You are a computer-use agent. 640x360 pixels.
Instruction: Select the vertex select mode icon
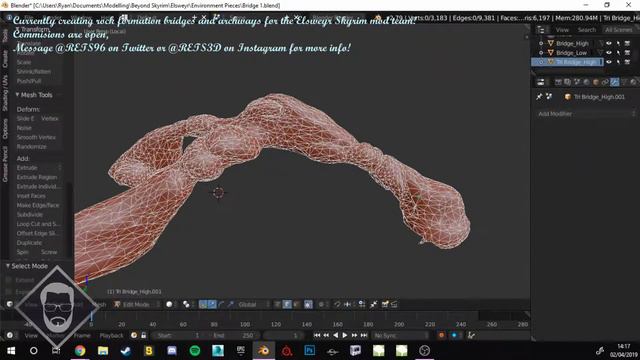(278, 304)
